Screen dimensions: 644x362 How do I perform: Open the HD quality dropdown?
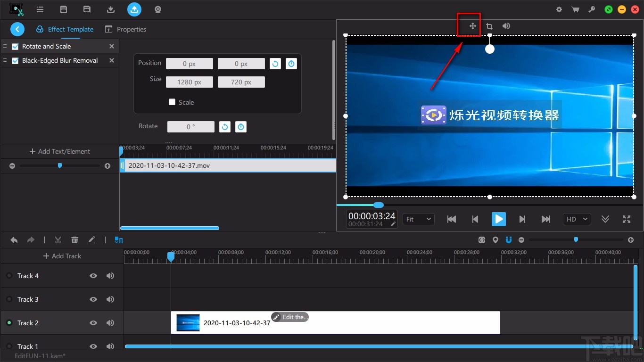577,219
